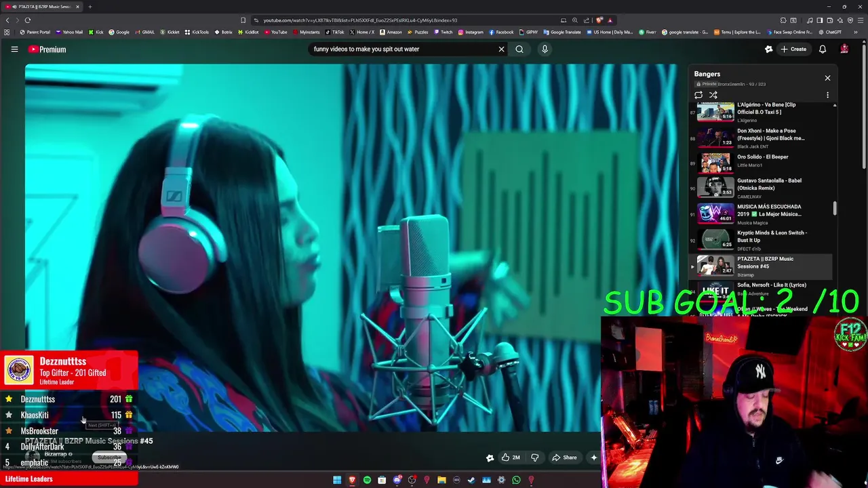Toggle playlist shuffle

(713, 95)
